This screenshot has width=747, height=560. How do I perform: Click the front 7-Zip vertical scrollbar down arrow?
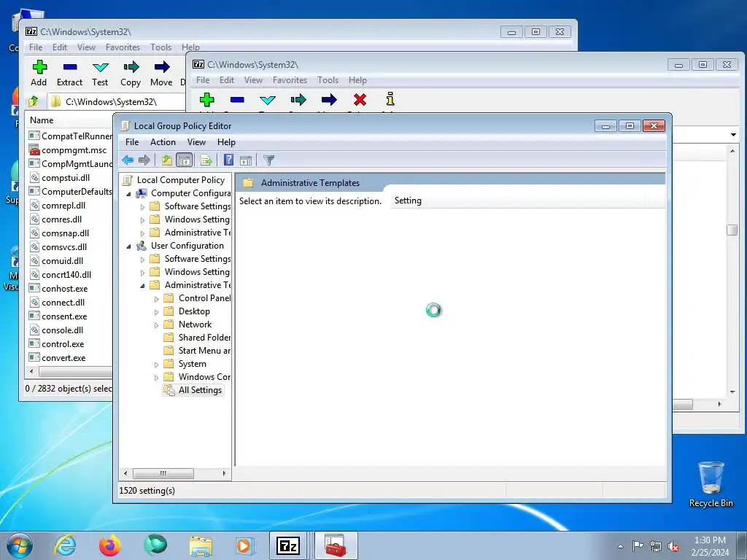[732, 392]
